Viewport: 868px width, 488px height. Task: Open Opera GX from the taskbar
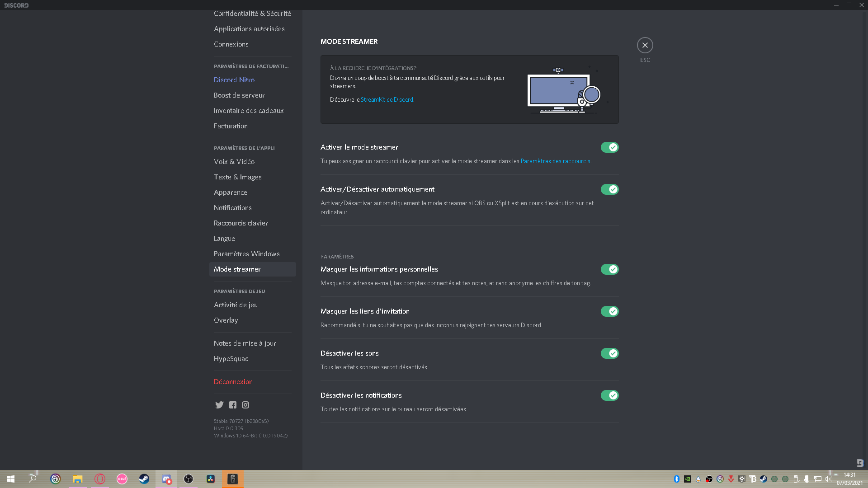click(100, 479)
